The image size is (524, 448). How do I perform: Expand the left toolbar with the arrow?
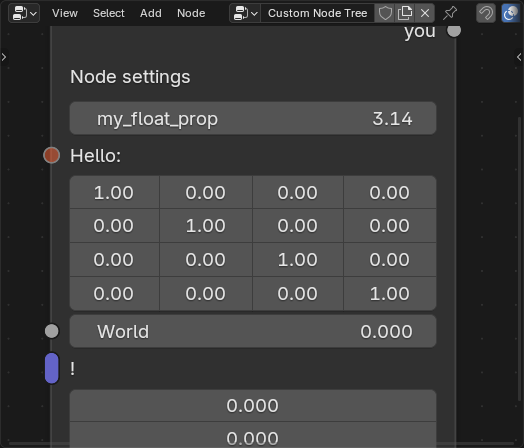tap(4, 57)
